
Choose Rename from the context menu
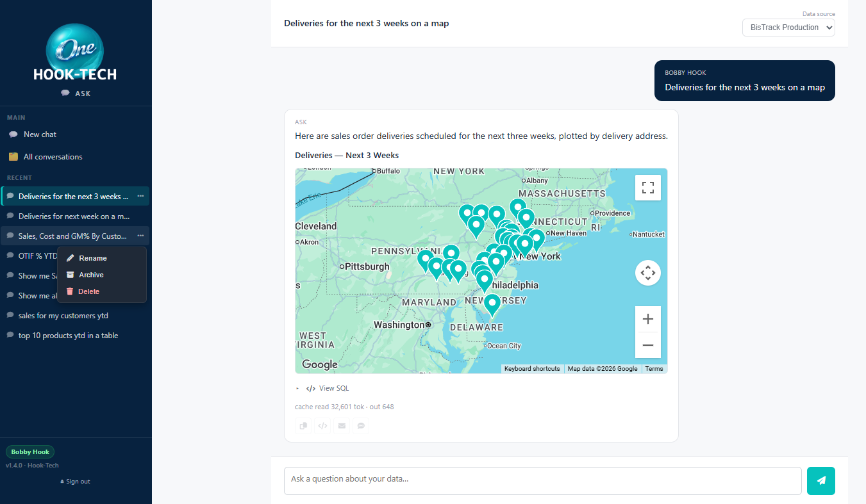pyautogui.click(x=102, y=258)
